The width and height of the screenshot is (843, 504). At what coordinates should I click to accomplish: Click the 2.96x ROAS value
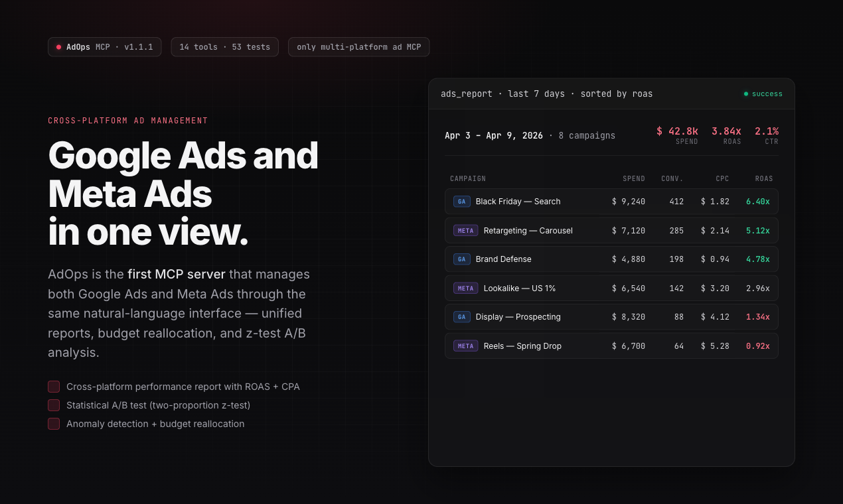(x=758, y=288)
